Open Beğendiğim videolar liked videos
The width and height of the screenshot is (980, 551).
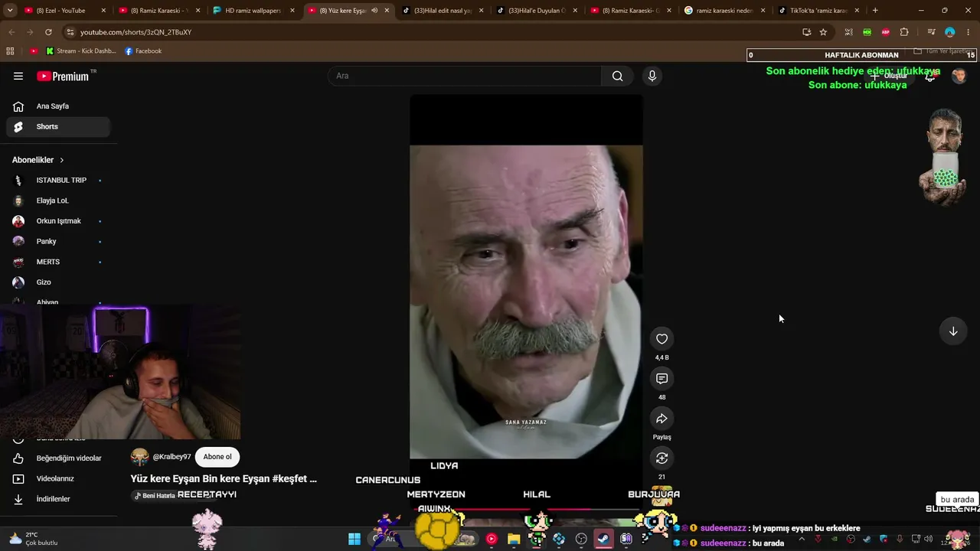click(58, 458)
